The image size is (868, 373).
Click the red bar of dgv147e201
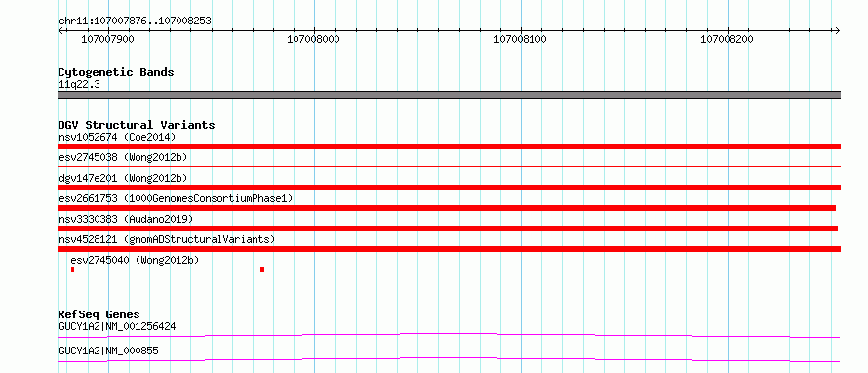pos(449,187)
